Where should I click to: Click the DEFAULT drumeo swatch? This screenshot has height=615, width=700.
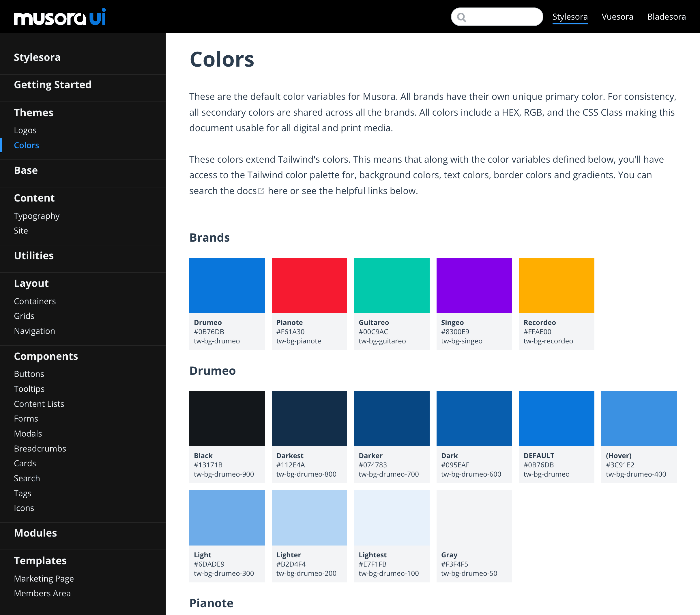click(557, 418)
